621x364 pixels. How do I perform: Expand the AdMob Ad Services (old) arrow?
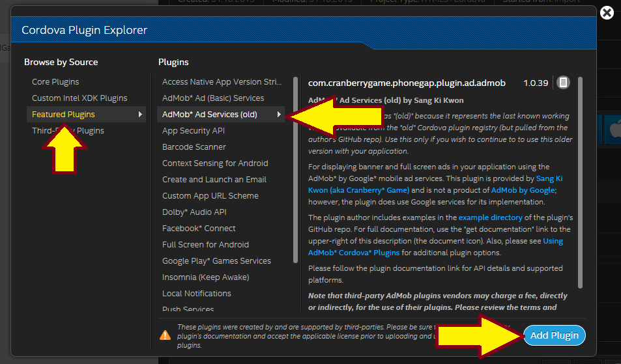click(x=279, y=115)
